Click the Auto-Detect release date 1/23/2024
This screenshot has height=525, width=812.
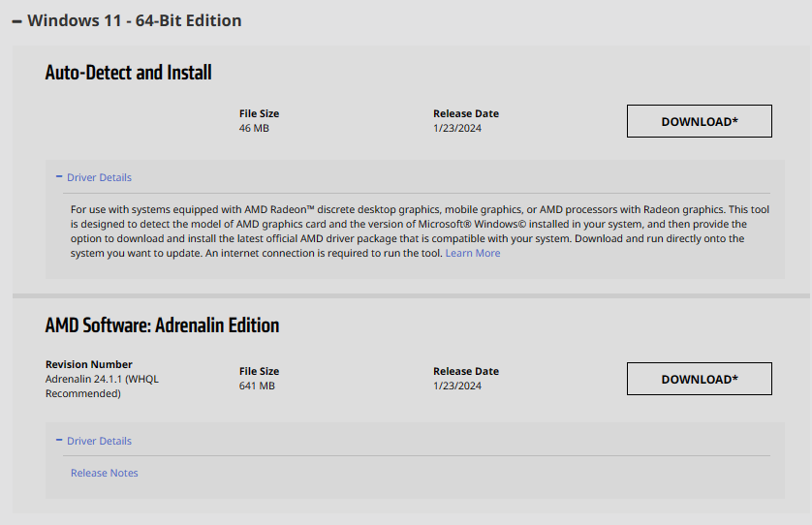click(x=457, y=129)
